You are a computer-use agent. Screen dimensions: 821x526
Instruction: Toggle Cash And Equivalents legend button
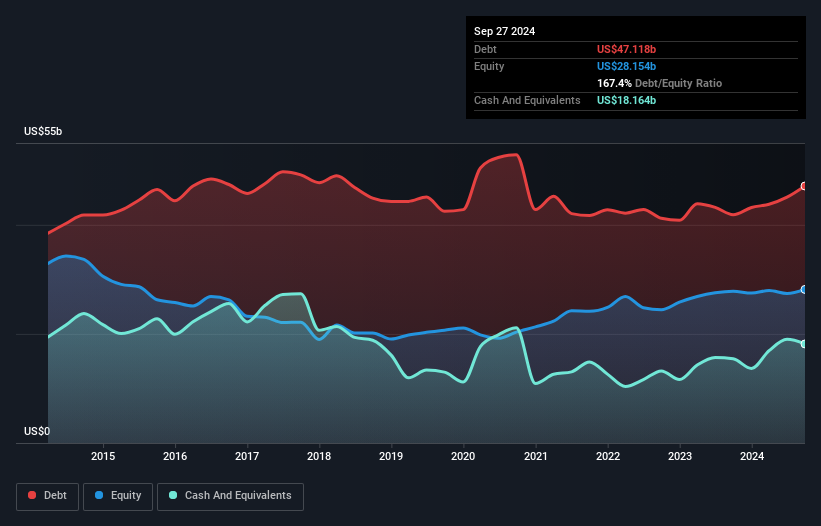point(230,496)
